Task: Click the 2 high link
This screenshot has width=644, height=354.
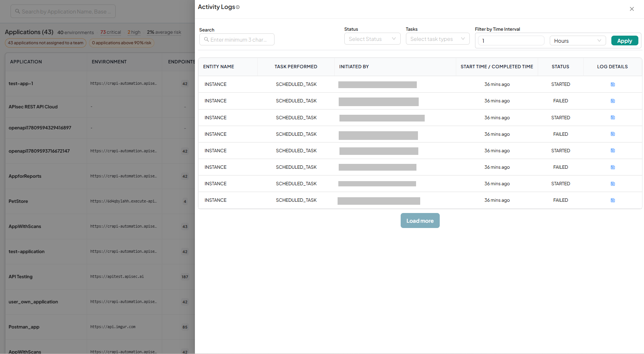Action: click(x=134, y=32)
